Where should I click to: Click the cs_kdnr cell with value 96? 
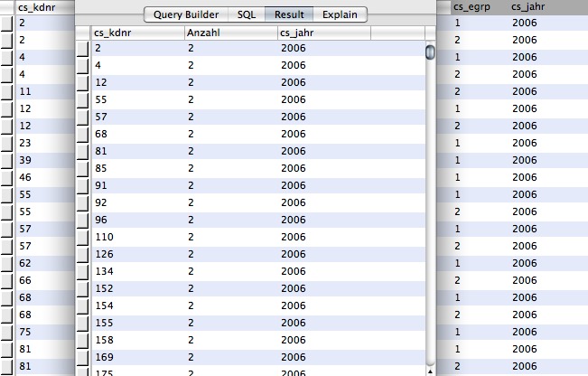(x=135, y=220)
